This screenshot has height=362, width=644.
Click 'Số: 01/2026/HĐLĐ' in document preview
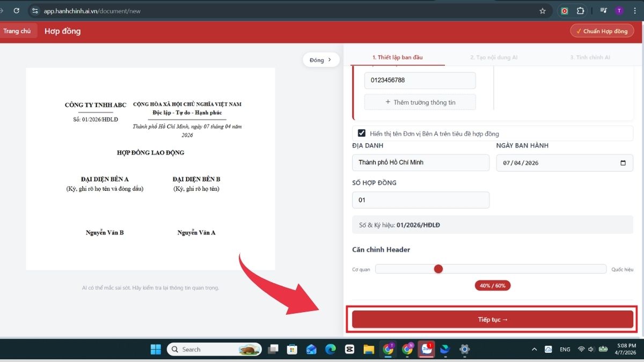pyautogui.click(x=96, y=120)
